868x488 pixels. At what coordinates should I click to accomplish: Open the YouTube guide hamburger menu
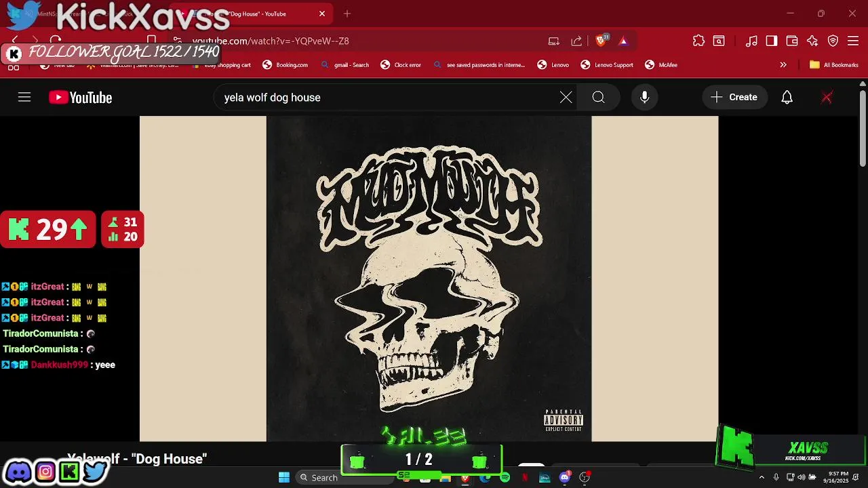coord(24,98)
